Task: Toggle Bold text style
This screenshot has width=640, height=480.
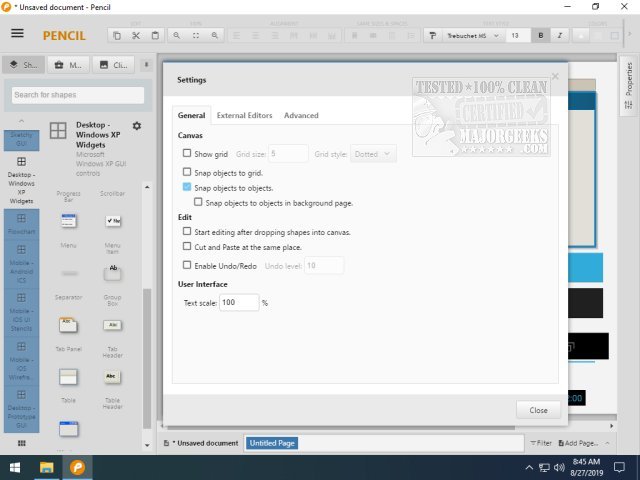Action: click(541, 36)
